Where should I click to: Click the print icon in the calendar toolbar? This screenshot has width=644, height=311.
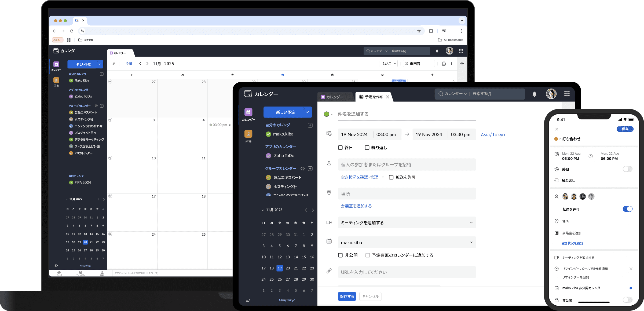click(444, 64)
